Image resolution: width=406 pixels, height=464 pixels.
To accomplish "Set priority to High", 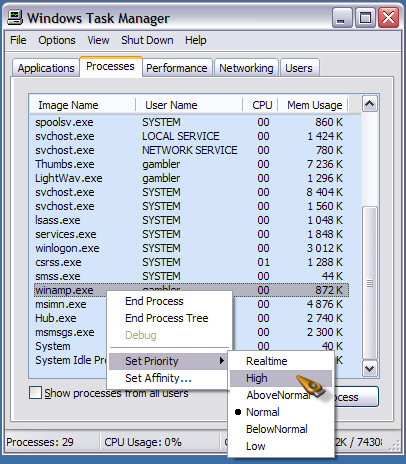I will (x=281, y=378).
